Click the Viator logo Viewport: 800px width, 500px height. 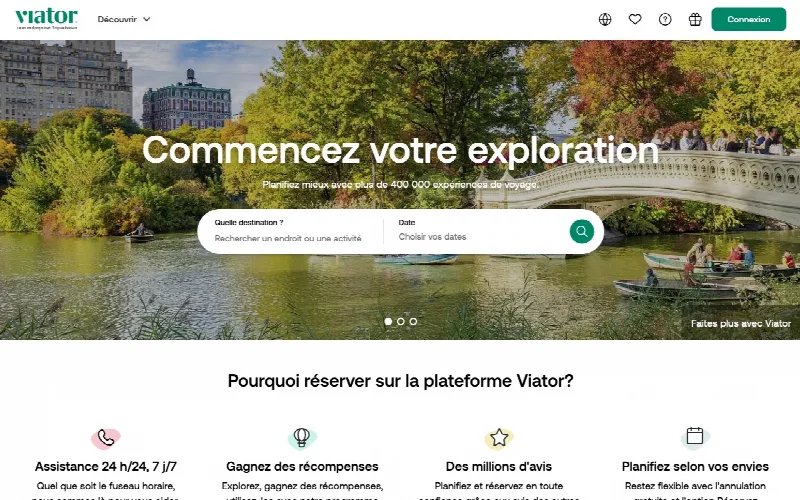tap(46, 19)
